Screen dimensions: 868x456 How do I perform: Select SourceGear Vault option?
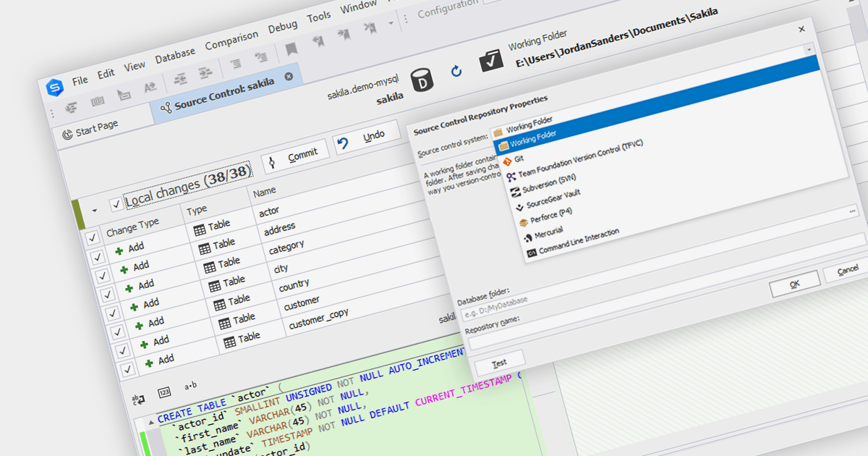point(549,201)
